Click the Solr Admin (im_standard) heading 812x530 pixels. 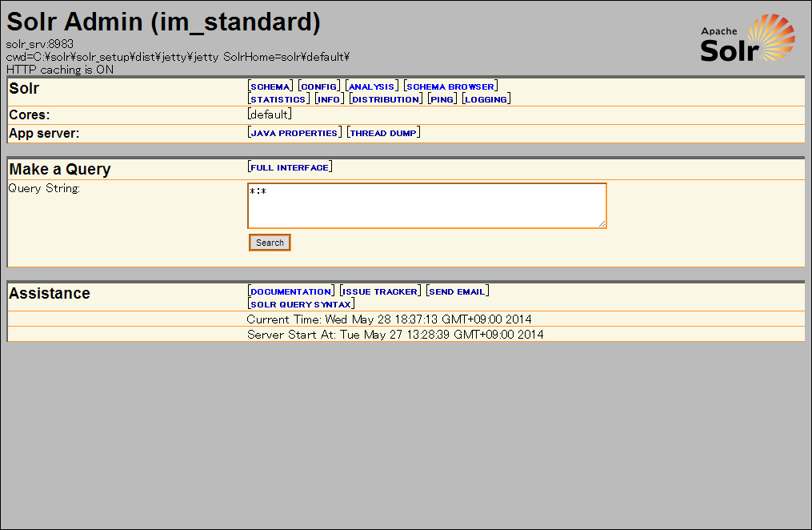click(x=164, y=22)
